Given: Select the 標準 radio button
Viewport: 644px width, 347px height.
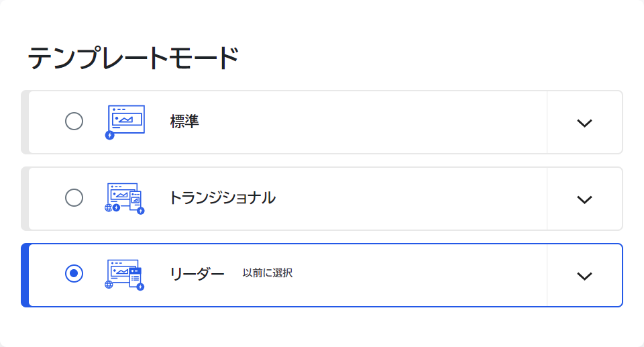Looking at the screenshot, I should [x=74, y=121].
